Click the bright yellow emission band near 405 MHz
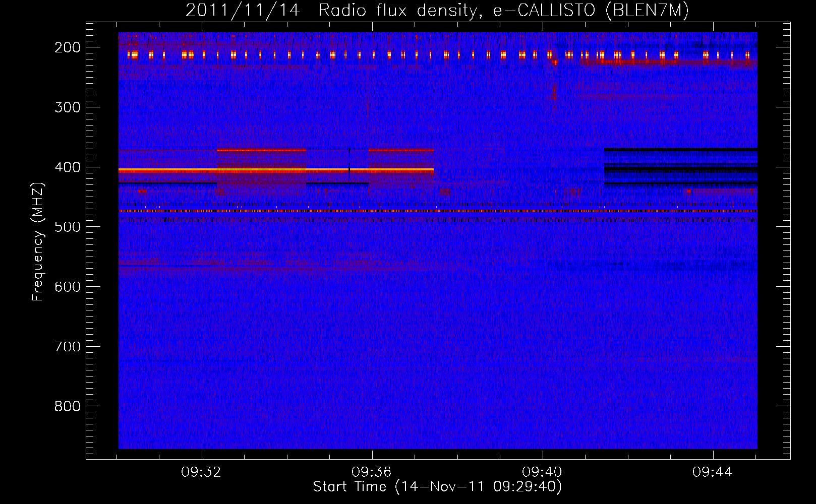The height and width of the screenshot is (504, 816). 276,170
